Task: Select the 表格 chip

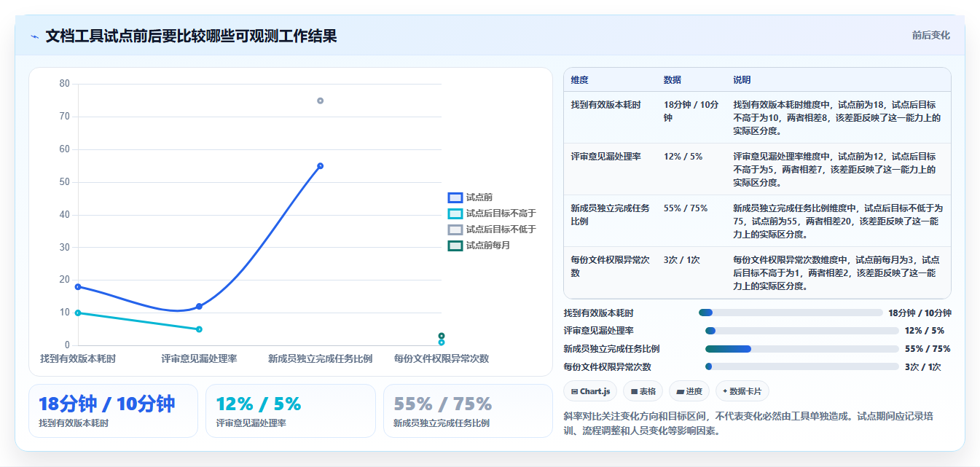Action: tap(643, 391)
